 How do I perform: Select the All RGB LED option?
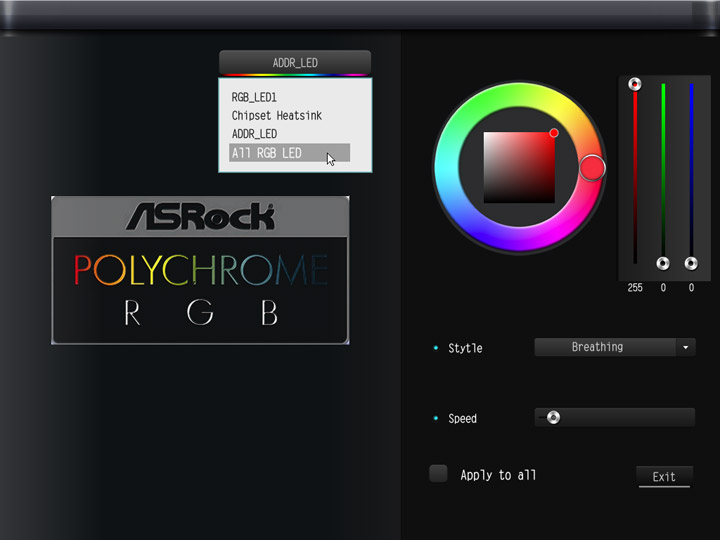(289, 153)
